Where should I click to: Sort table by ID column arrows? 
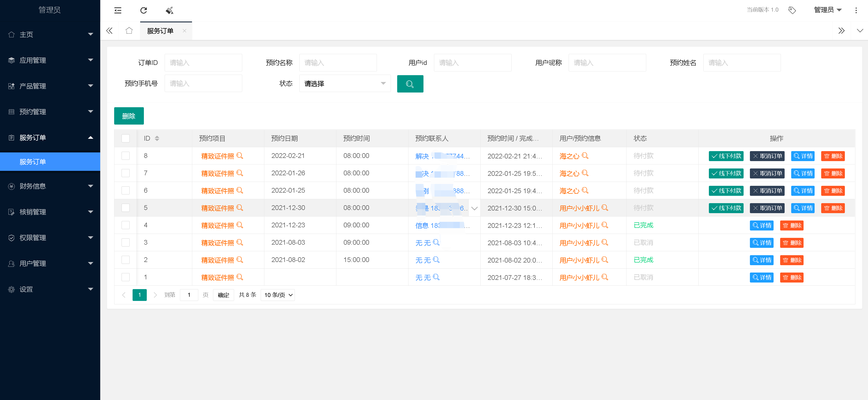click(x=157, y=139)
